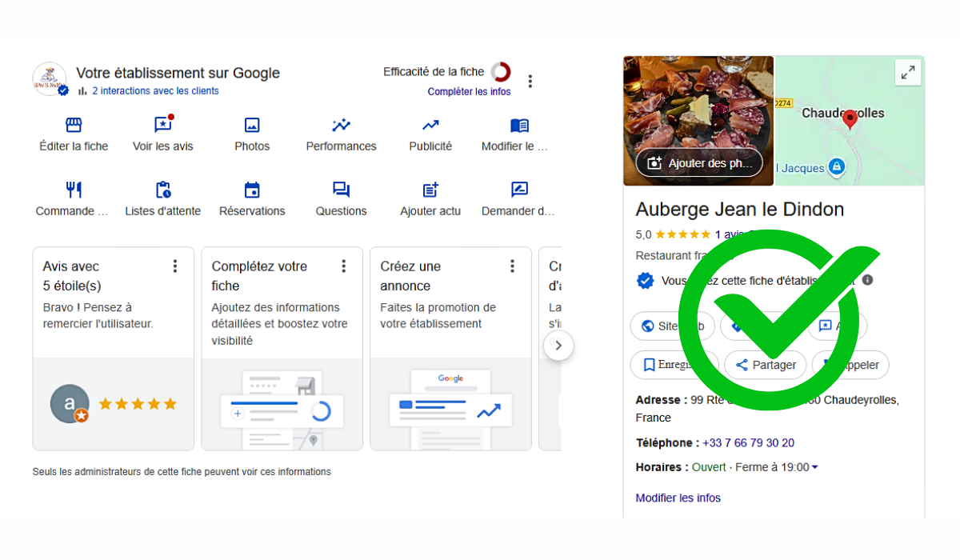Click the business logo avatar

coord(50,79)
